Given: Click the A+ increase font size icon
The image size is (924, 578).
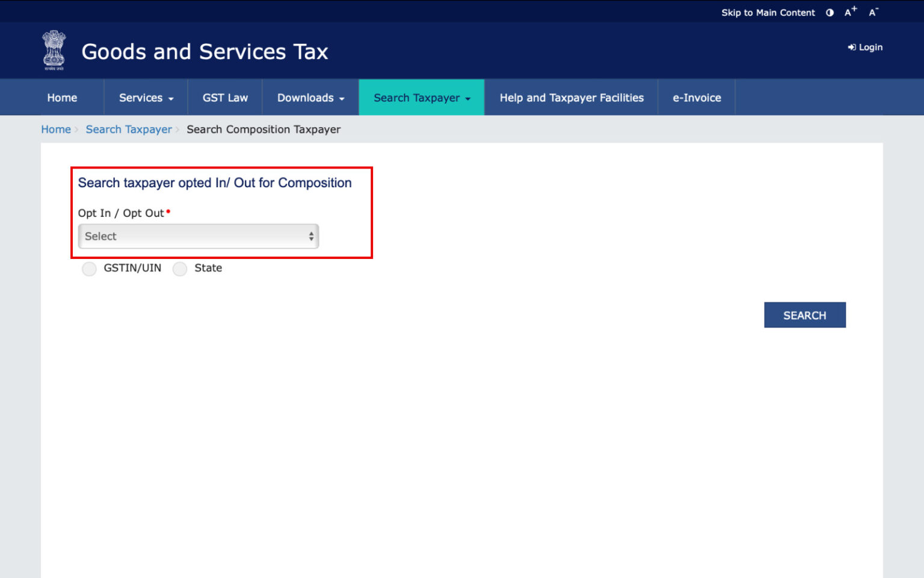Looking at the screenshot, I should (850, 11).
